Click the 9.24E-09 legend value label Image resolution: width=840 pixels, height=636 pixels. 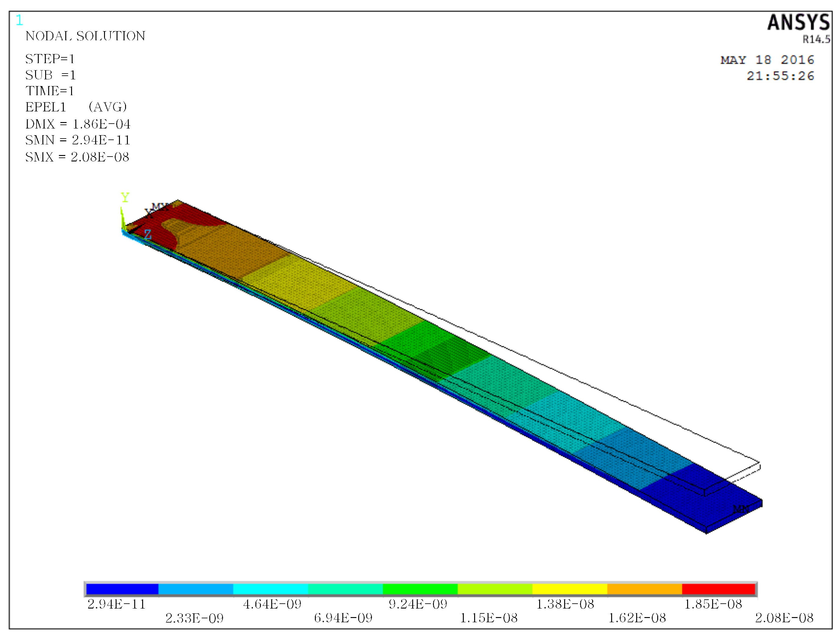418,604
